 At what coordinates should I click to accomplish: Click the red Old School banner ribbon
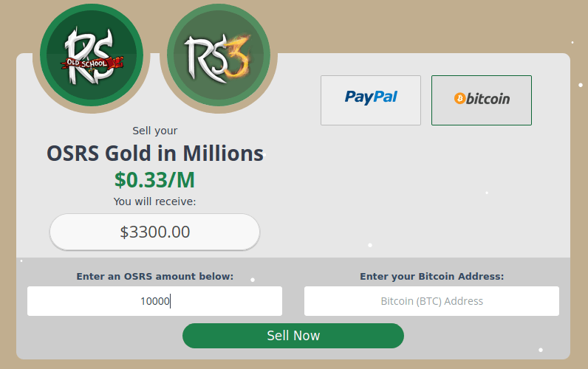click(x=92, y=63)
